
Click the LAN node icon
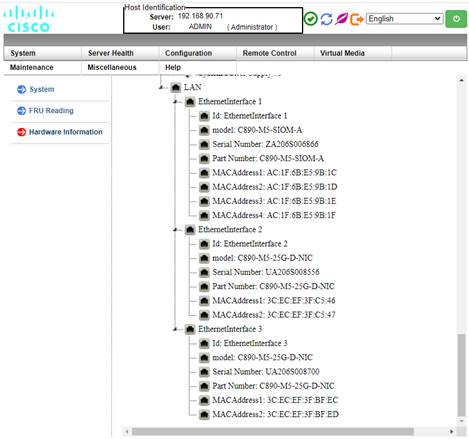[176, 87]
